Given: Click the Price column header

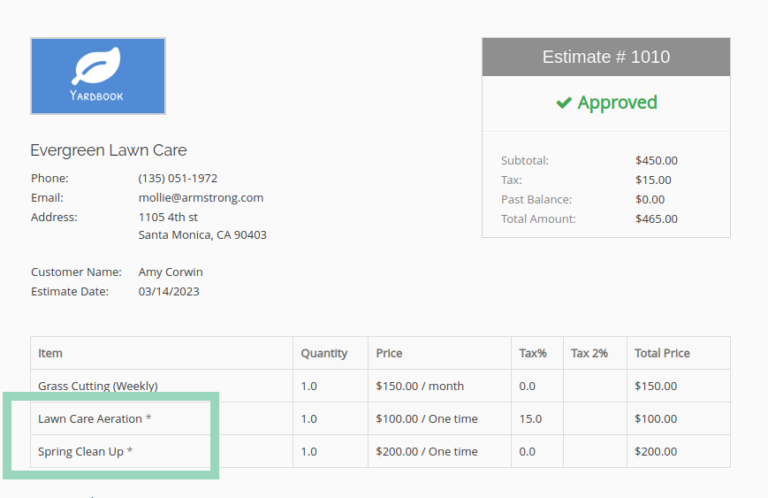Looking at the screenshot, I should pos(389,353).
